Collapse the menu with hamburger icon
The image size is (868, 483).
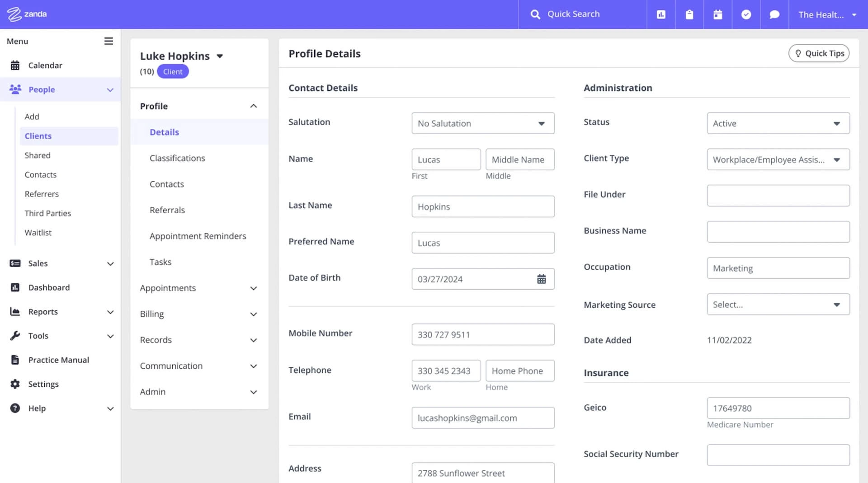click(108, 41)
